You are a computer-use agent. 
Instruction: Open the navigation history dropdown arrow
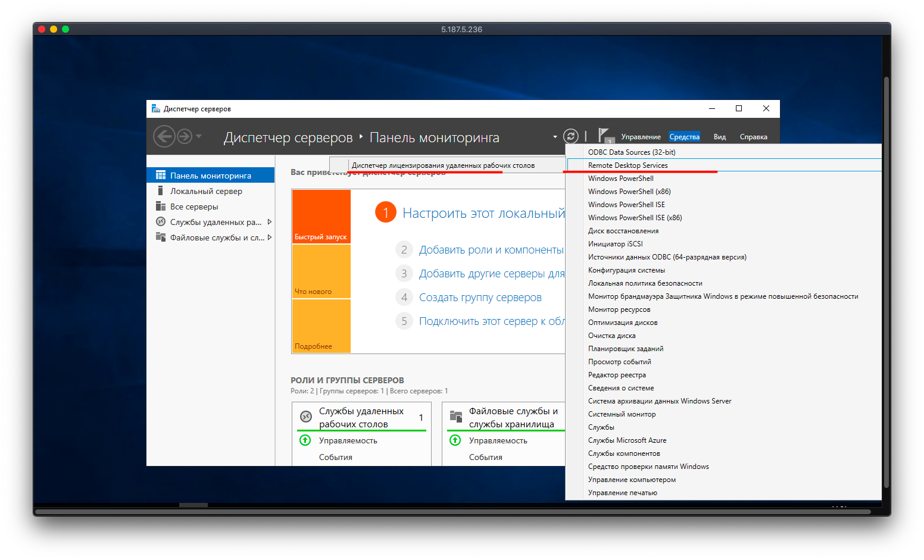tap(199, 136)
